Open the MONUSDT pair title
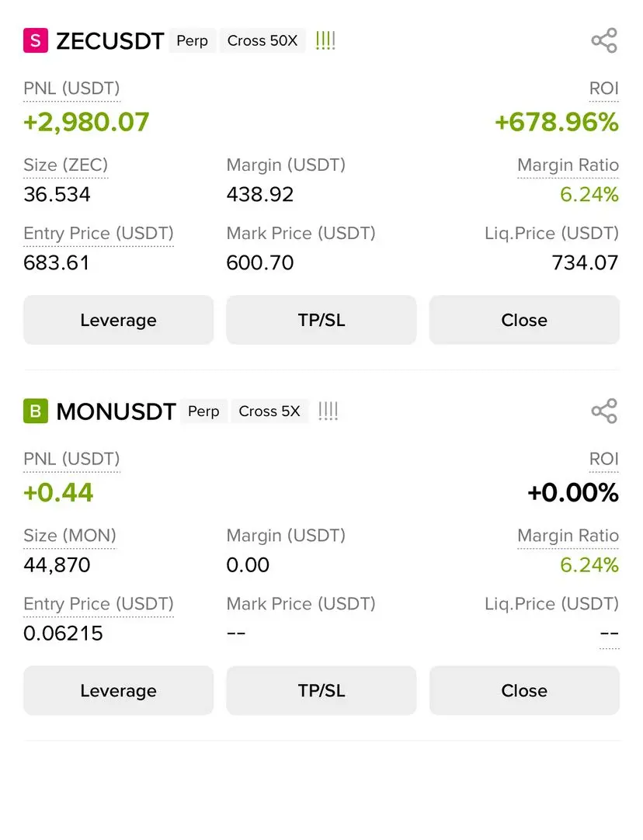 coord(116,411)
